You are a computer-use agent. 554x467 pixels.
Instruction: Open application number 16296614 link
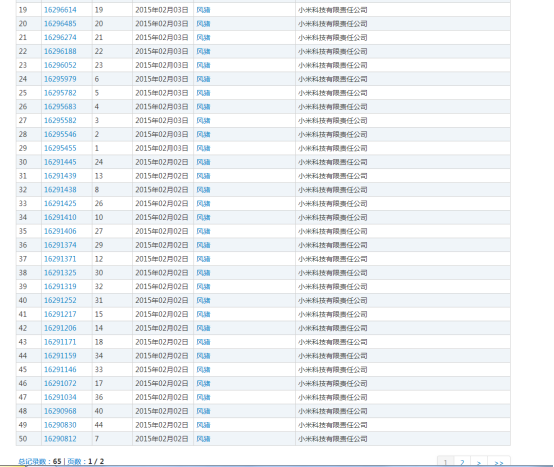tap(60, 10)
